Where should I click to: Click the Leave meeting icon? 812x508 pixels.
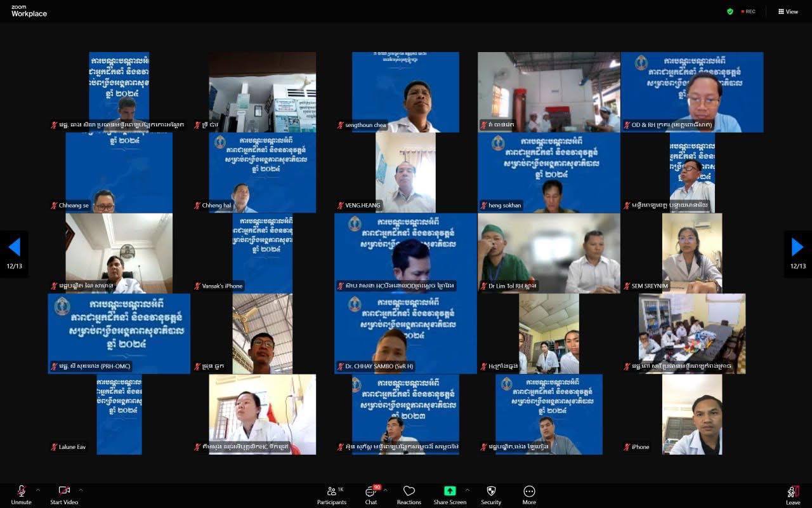click(793, 491)
